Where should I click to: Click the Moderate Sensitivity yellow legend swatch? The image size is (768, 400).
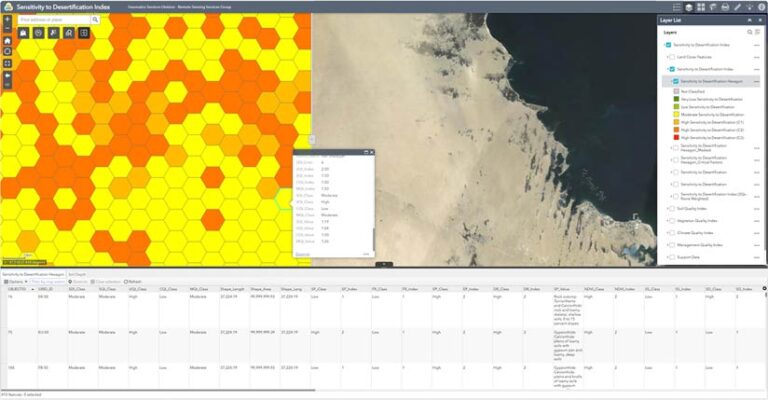point(676,115)
